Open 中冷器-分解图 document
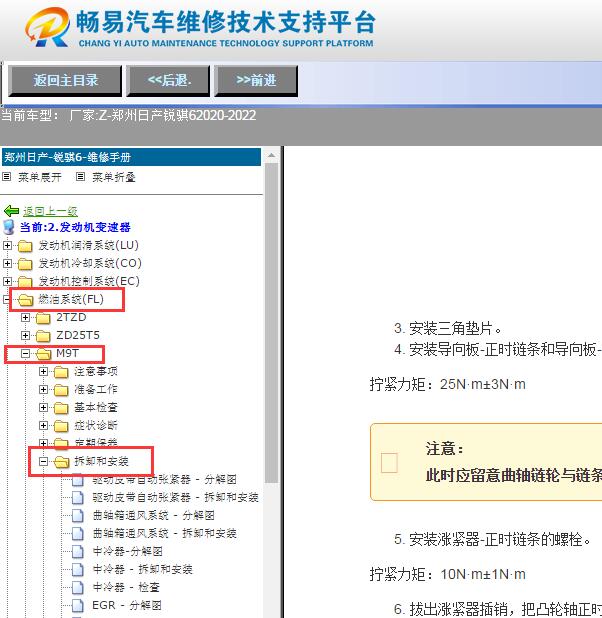This screenshot has width=602, height=618. [x=127, y=551]
